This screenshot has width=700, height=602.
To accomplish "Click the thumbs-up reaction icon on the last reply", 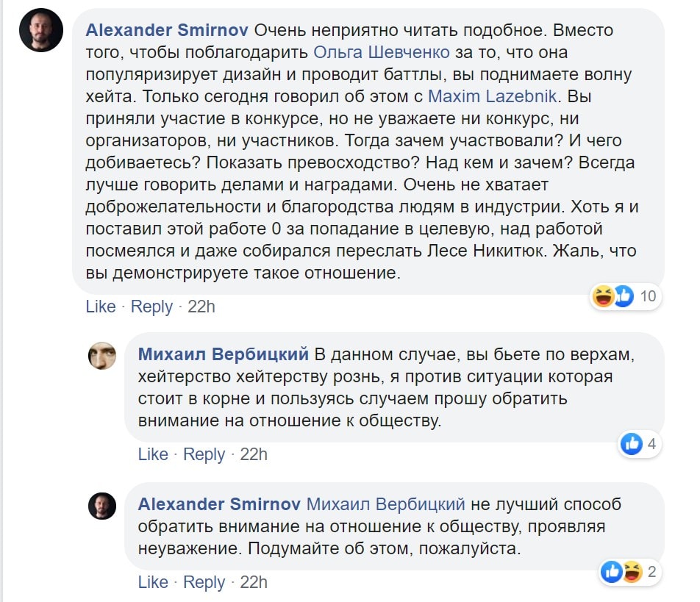I will (612, 571).
